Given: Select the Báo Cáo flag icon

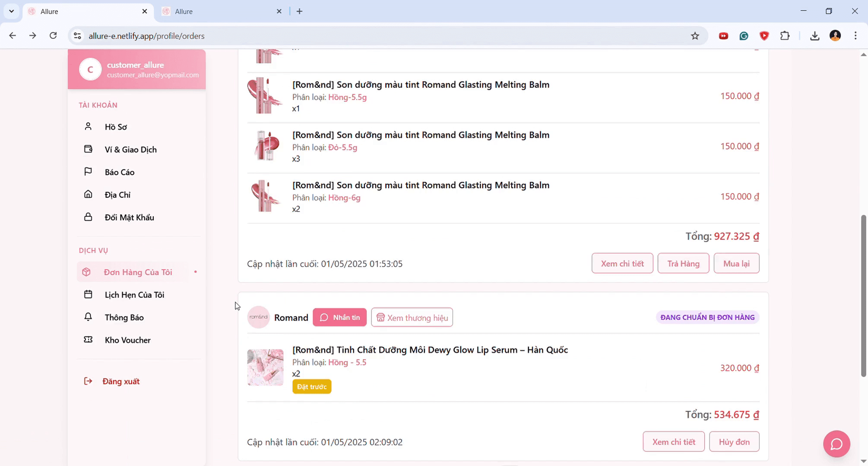Looking at the screenshot, I should 88,172.
